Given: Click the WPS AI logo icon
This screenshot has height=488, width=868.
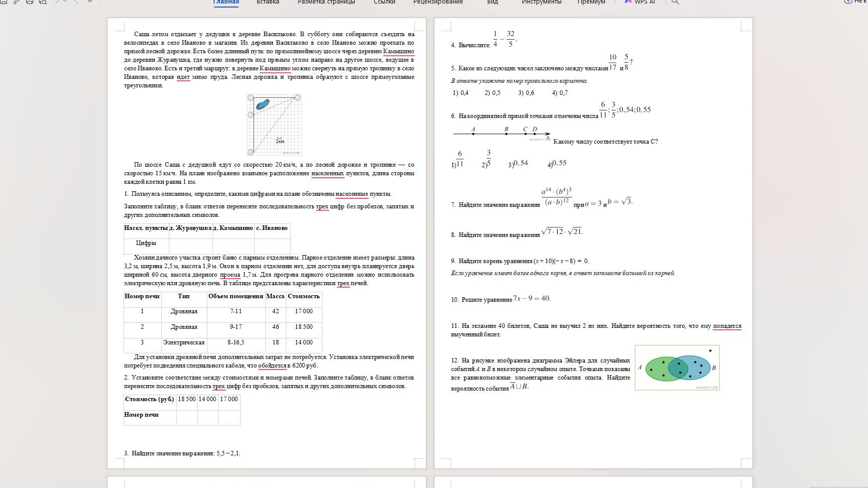Looking at the screenshot, I should coord(628,2).
